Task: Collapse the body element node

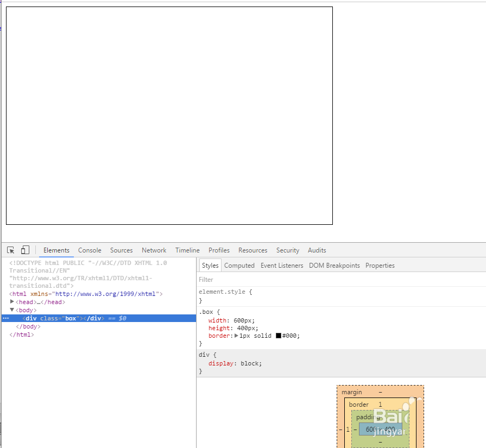Action: (x=12, y=310)
